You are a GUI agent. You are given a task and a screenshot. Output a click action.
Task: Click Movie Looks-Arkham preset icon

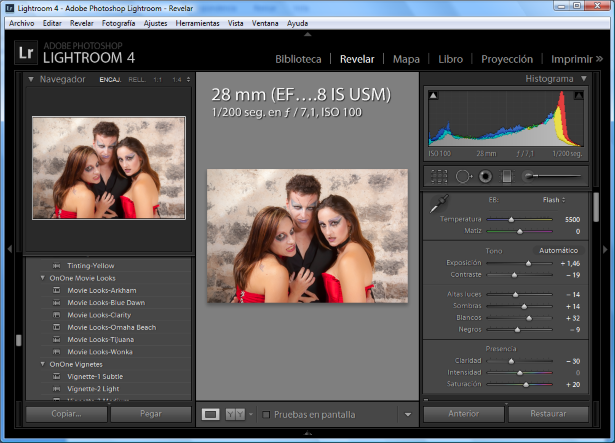coord(56,290)
